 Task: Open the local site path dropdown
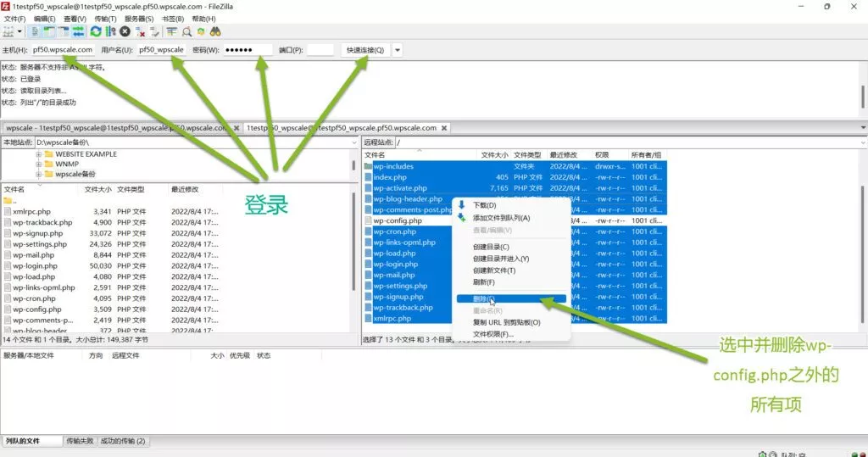click(354, 143)
